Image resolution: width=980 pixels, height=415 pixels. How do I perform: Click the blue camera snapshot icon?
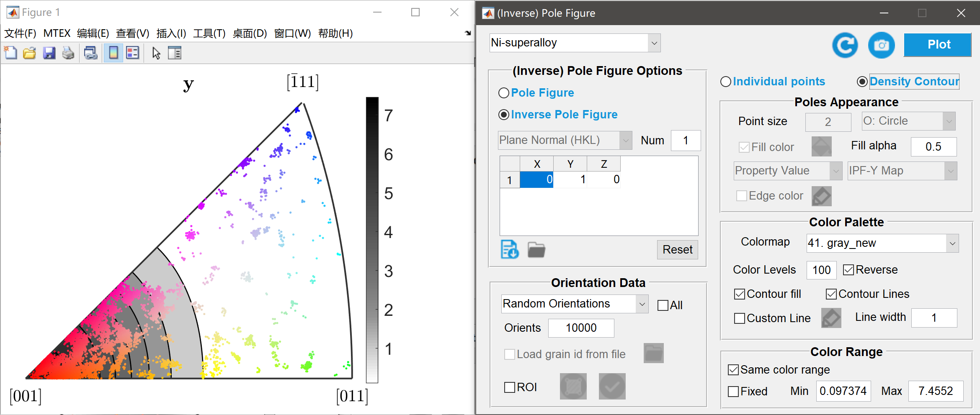882,45
